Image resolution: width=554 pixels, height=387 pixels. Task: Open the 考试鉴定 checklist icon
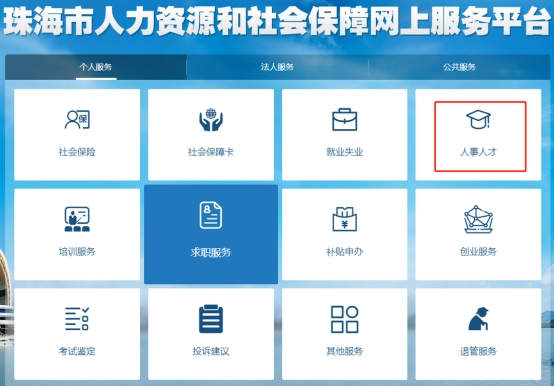click(x=77, y=319)
